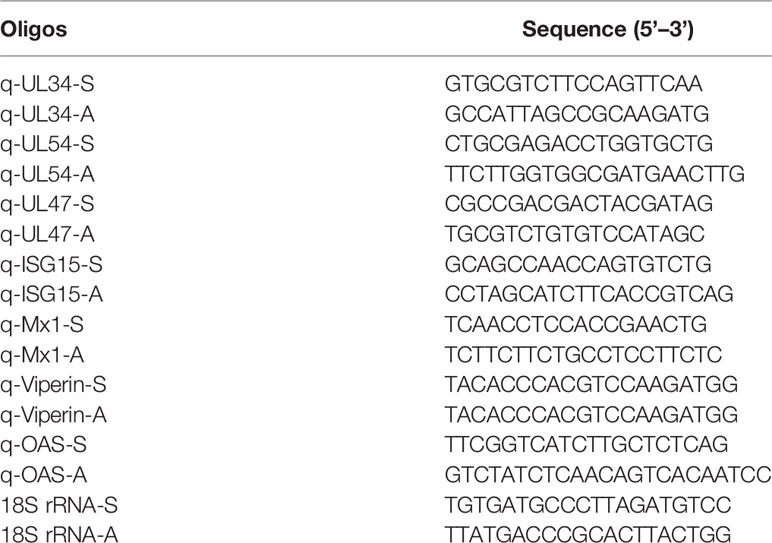Screen dimensions: 772x543
Task: Select sequence TCTTCTTCTGCCTCCTTCTC
Action: coord(583,354)
